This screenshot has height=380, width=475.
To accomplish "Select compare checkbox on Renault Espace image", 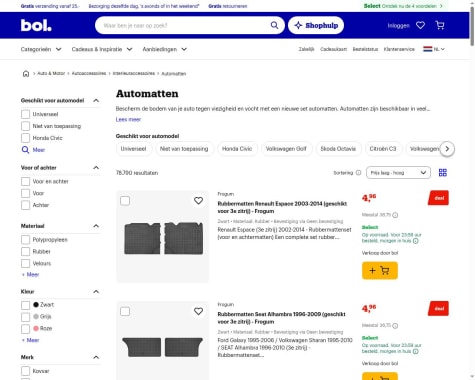I will point(125,201).
